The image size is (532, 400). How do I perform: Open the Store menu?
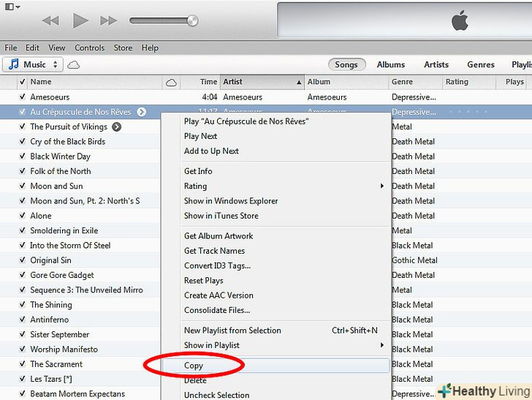coord(123,48)
